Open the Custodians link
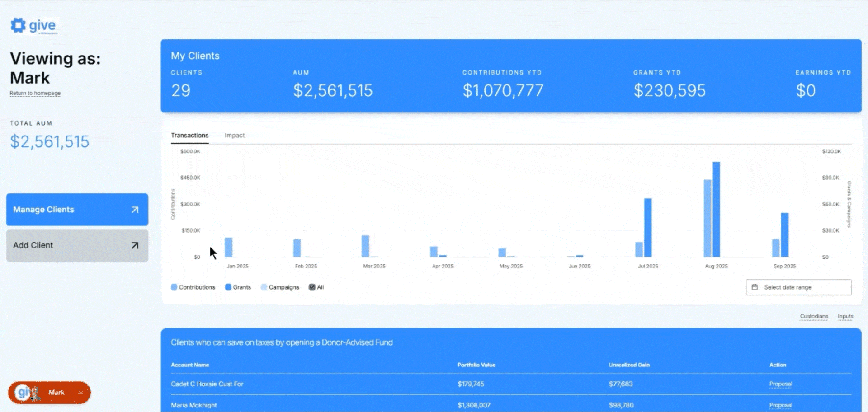Image resolution: width=868 pixels, height=412 pixels. 814,316
